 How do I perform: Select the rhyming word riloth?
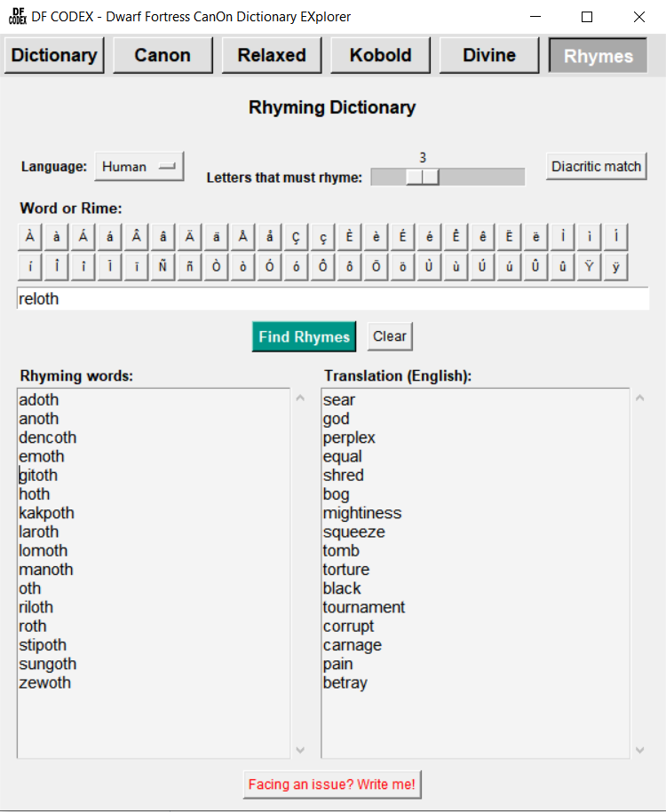(x=36, y=607)
